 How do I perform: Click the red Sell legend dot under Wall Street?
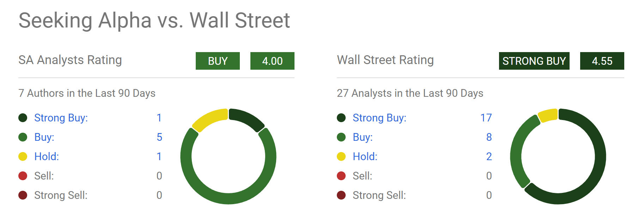click(x=341, y=176)
